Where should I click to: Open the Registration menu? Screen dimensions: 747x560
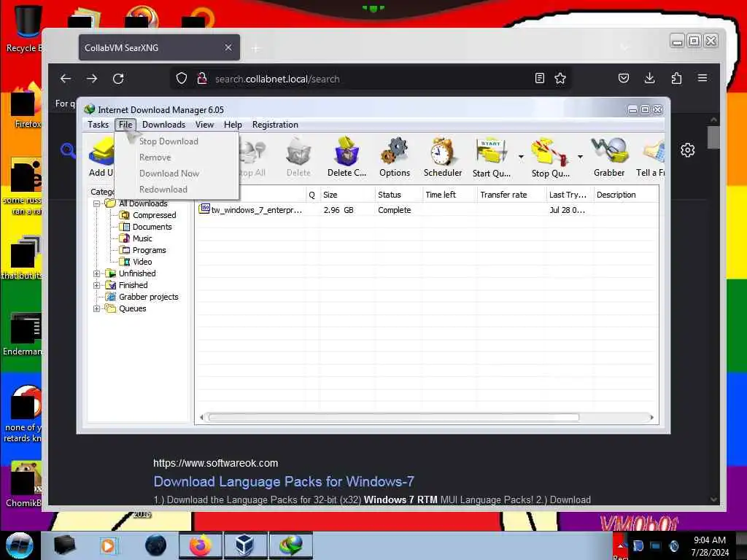click(x=275, y=125)
